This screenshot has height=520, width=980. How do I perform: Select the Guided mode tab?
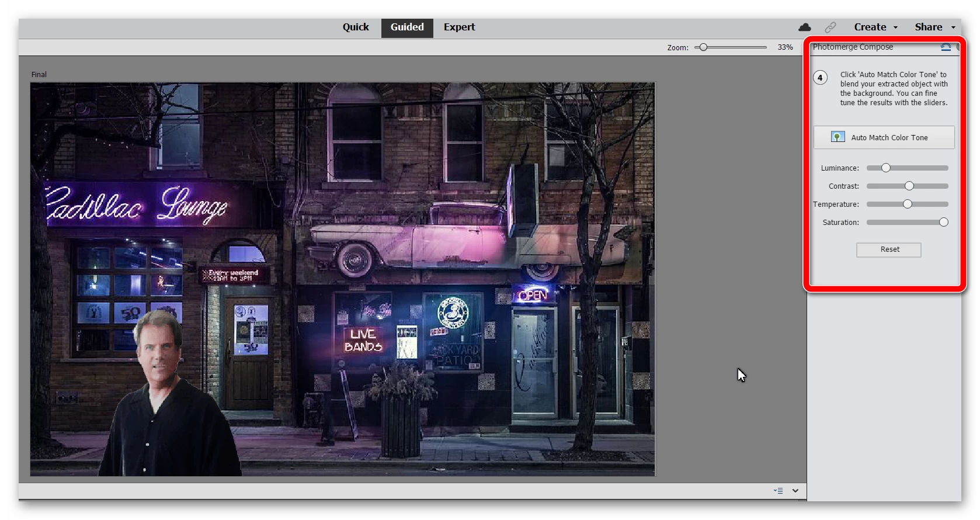(407, 27)
